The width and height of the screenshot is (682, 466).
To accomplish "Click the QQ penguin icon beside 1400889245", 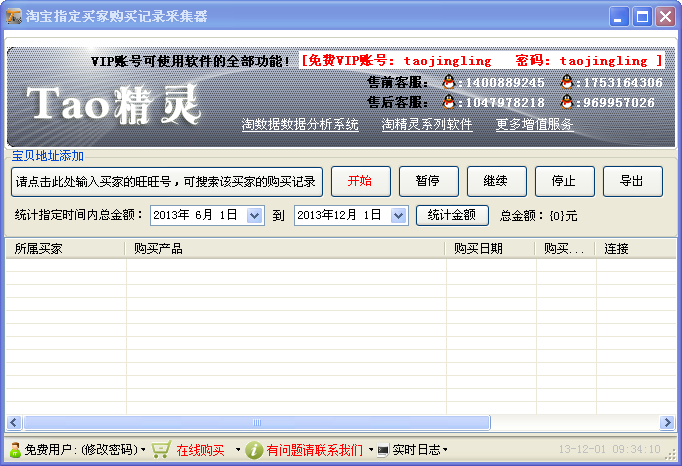I will 448,81.
